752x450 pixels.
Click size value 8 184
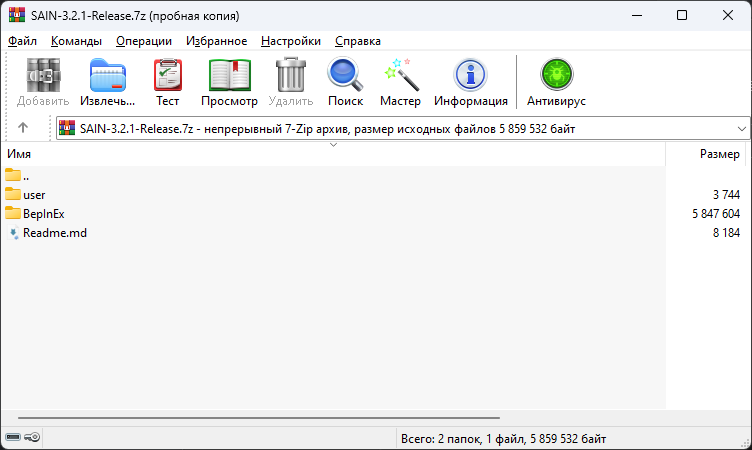coord(726,233)
